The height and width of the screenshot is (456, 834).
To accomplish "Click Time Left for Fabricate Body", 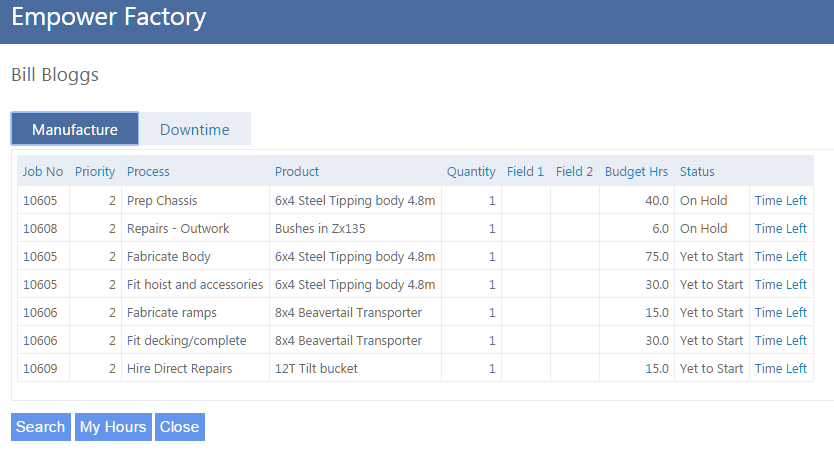I will (780, 257).
